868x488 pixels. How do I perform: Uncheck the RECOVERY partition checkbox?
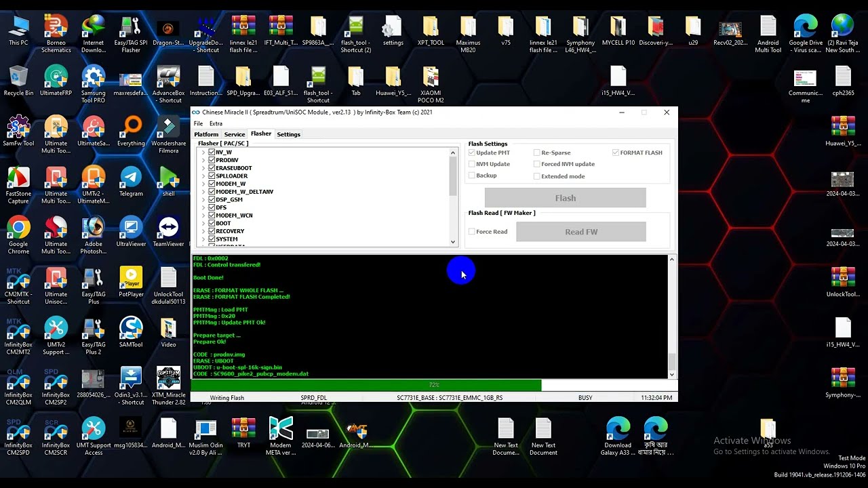[212, 231]
